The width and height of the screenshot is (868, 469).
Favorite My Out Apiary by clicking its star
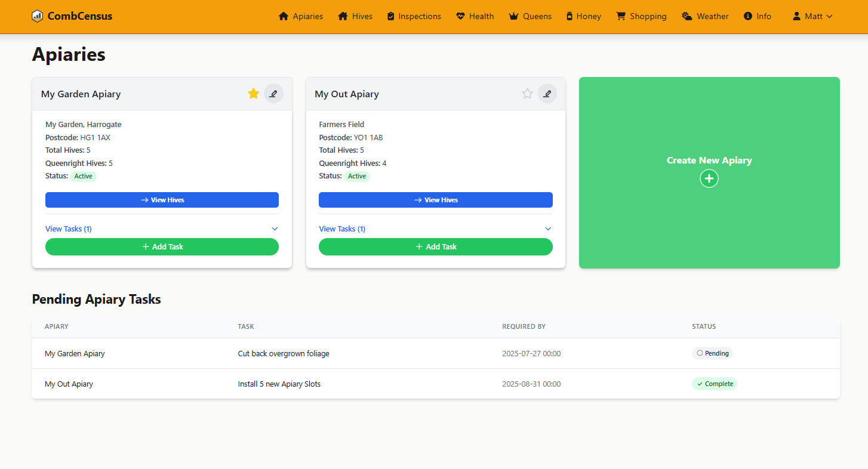(x=527, y=94)
